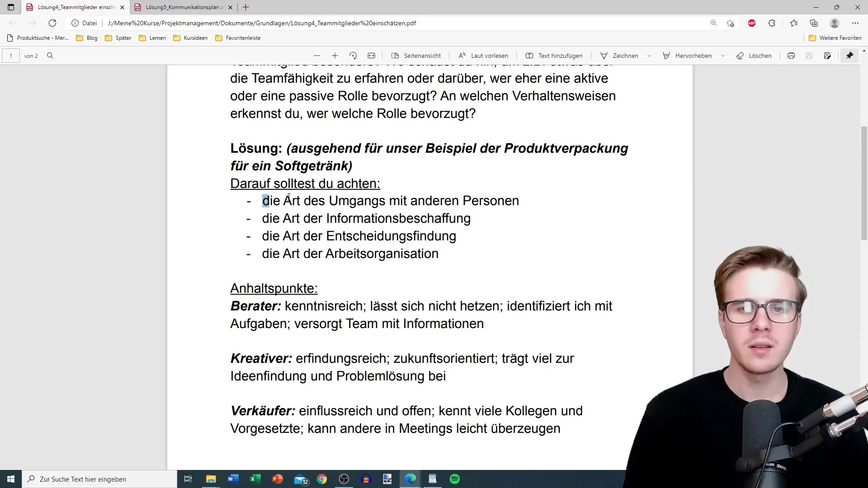Reload the current page
This screenshot has height=488, width=868.
(52, 23)
